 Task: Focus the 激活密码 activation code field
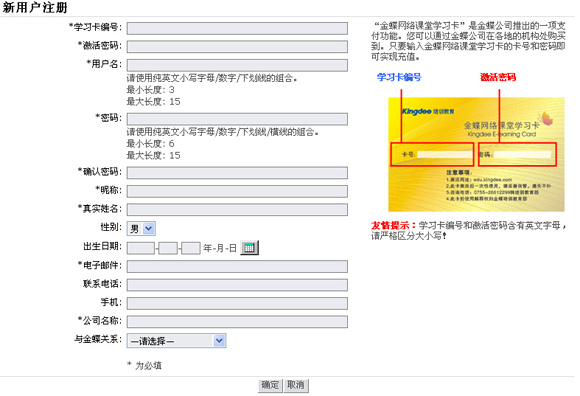tap(237, 47)
